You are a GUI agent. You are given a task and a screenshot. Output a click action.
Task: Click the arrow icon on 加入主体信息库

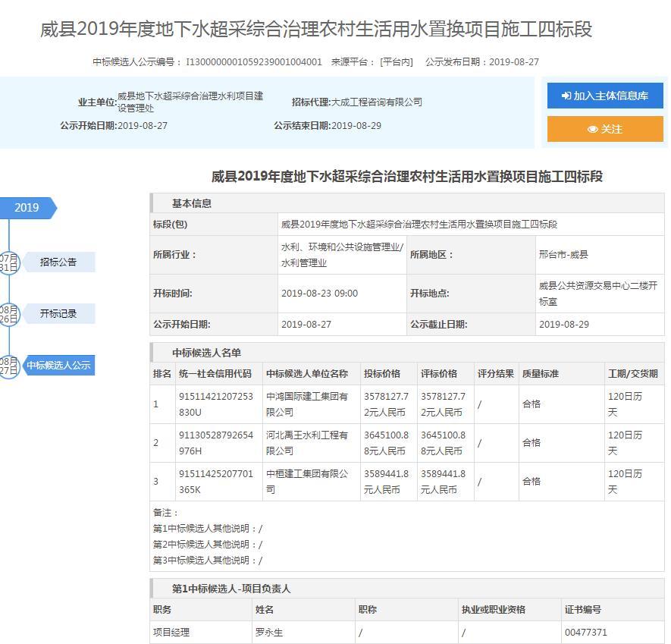[x=566, y=96]
